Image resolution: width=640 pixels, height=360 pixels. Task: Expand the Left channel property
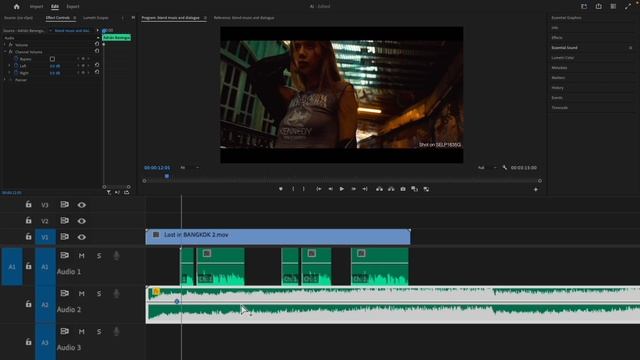coord(9,66)
